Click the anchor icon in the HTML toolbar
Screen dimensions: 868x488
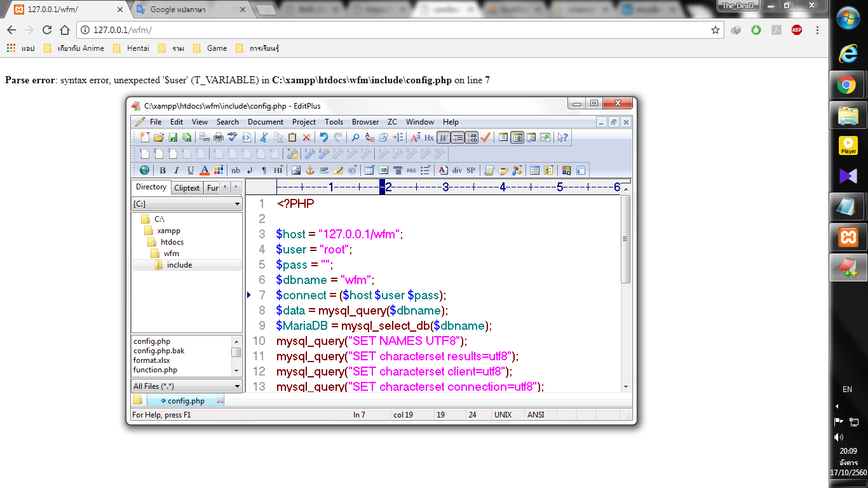click(310, 170)
